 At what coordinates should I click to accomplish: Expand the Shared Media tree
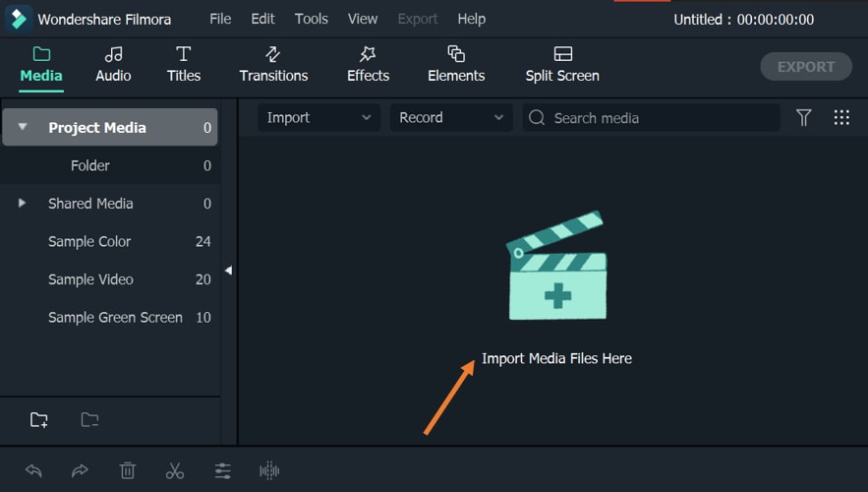tap(23, 204)
